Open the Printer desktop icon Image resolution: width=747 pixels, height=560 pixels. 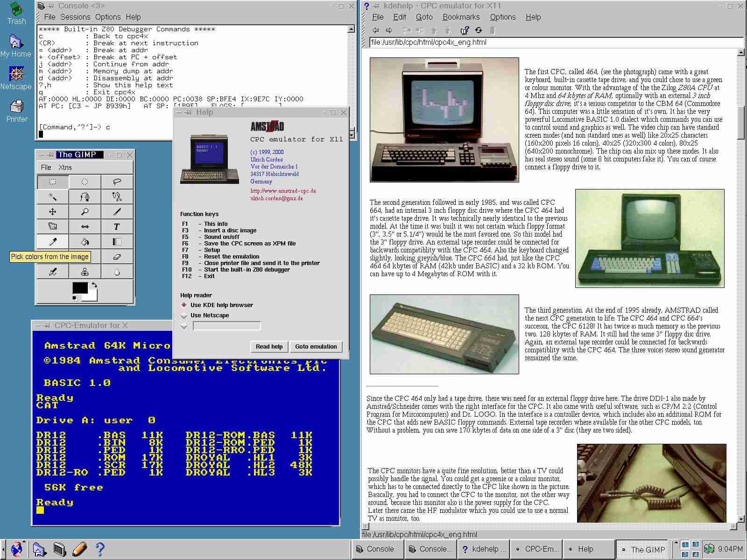pos(17,111)
